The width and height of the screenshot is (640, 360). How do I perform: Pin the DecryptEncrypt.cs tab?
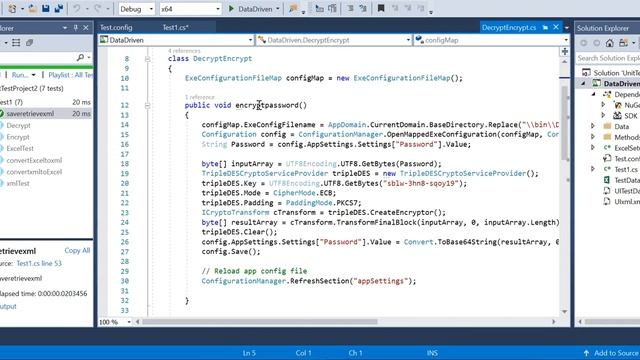[545, 27]
